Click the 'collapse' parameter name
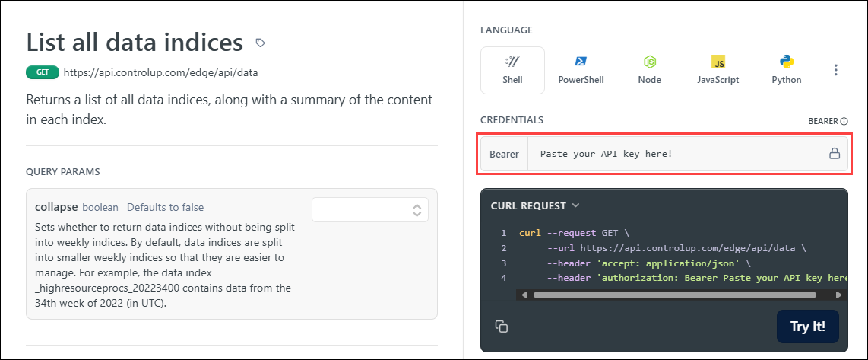This screenshot has width=868, height=360. pyautogui.click(x=56, y=207)
